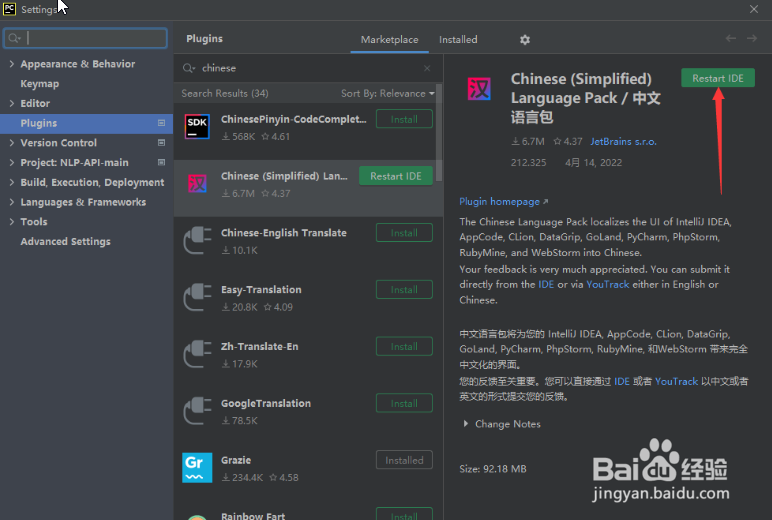Install the Zh-Translate-En plugin
This screenshot has width=772, height=520.
point(404,346)
